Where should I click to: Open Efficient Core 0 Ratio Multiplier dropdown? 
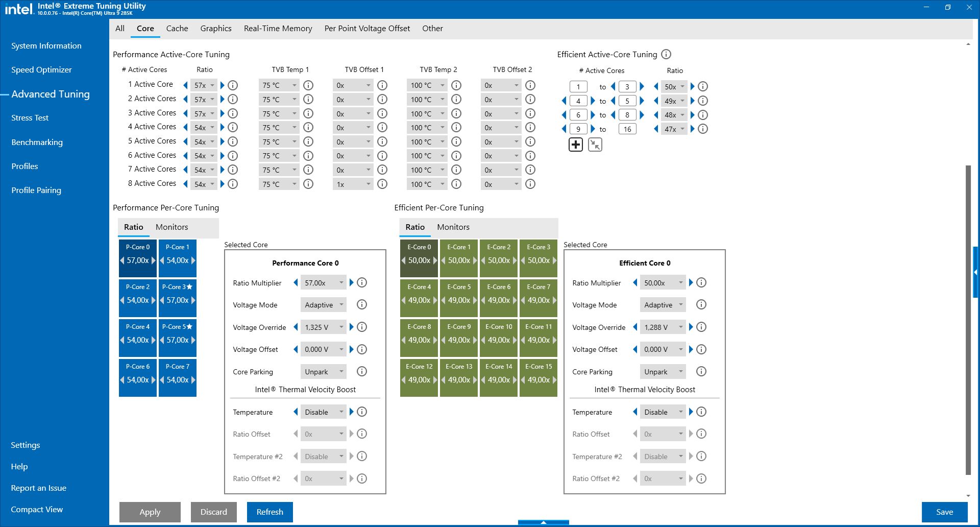663,282
